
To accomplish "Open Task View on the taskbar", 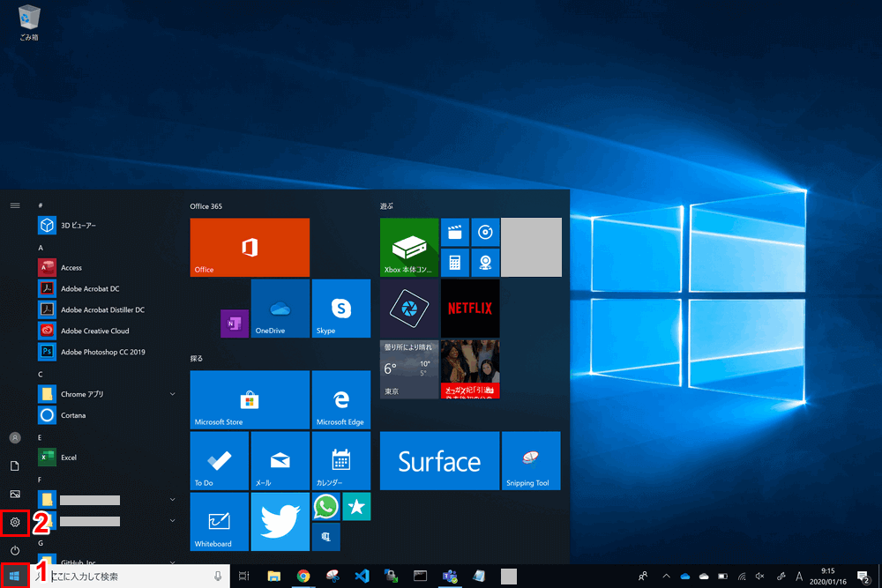I will click(x=244, y=577).
